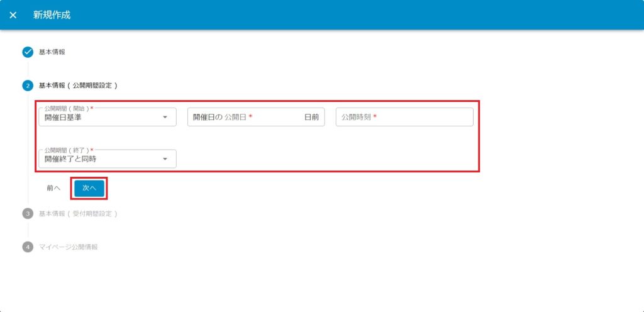Jump to マイページ公開情報 step
This screenshot has height=312, width=644.
click(68, 247)
